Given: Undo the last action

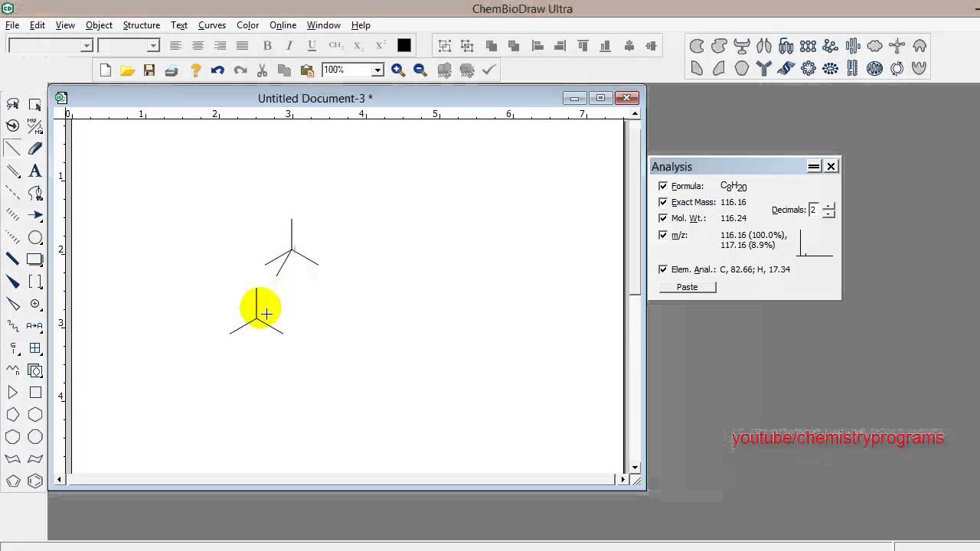Looking at the screenshot, I should click(x=217, y=70).
